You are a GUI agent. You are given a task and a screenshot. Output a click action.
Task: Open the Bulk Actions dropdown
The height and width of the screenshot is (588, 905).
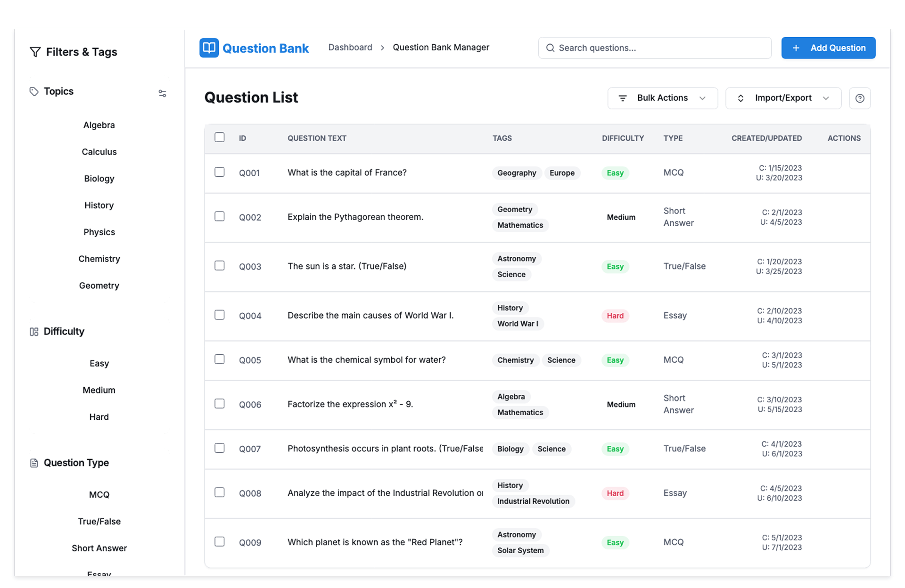pos(662,98)
